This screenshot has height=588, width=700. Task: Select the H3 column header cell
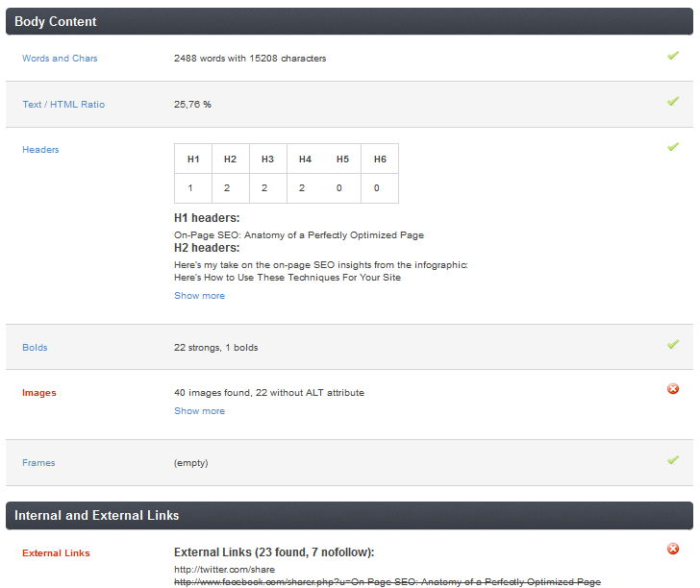tap(268, 159)
